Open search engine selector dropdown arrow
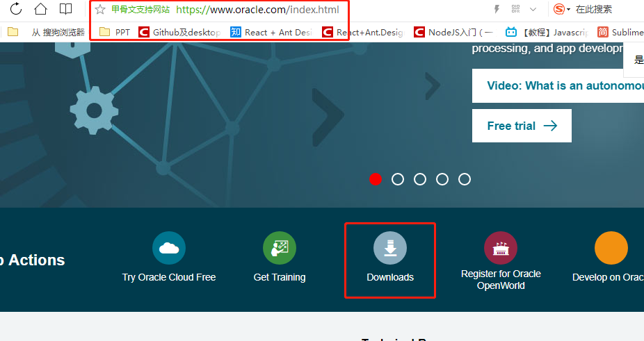Image resolution: width=644 pixels, height=341 pixels. pos(568,10)
